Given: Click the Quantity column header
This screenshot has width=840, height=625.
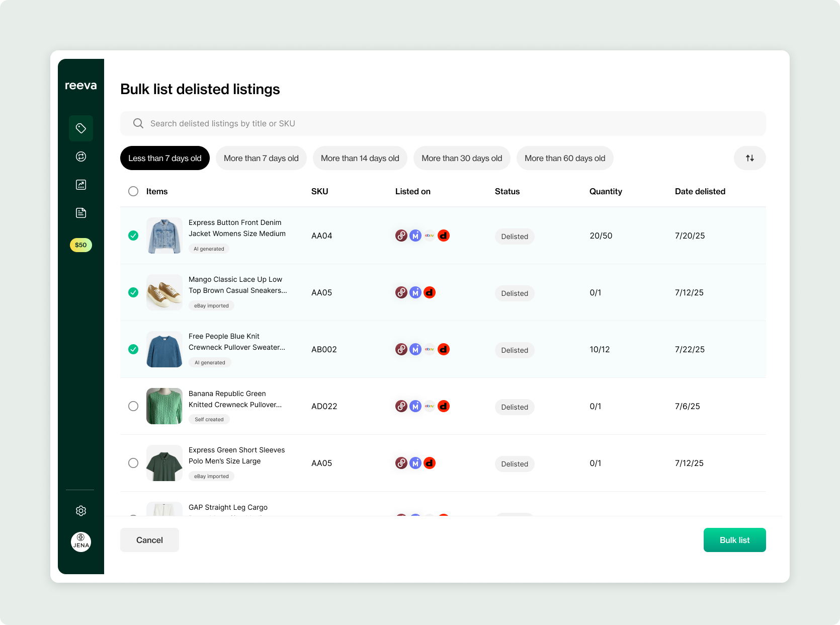Looking at the screenshot, I should coord(606,191).
